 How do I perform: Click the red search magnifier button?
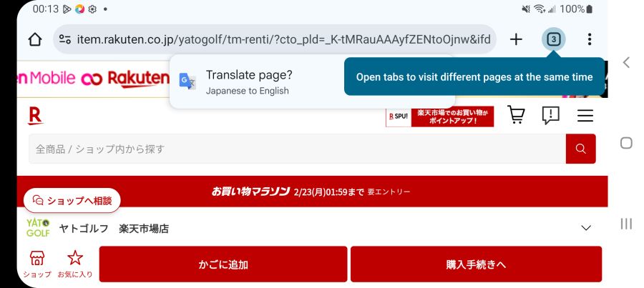(x=580, y=149)
